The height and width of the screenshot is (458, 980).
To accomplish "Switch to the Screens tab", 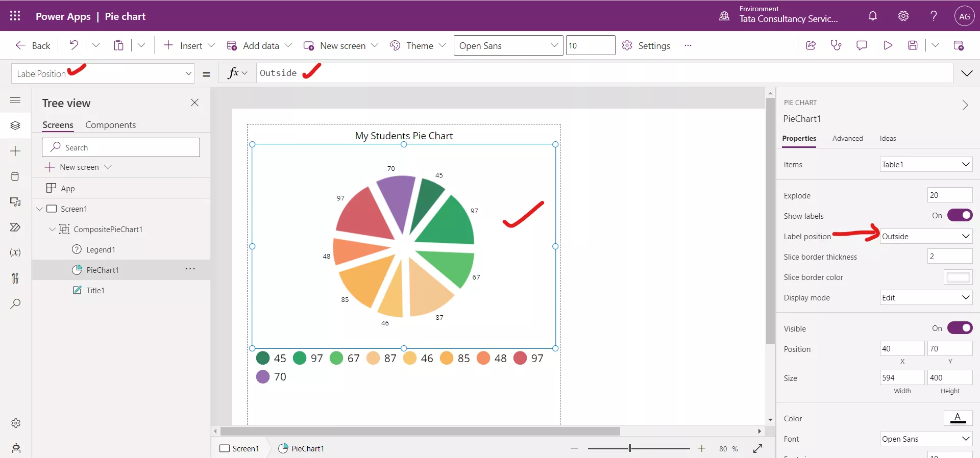I will (58, 125).
